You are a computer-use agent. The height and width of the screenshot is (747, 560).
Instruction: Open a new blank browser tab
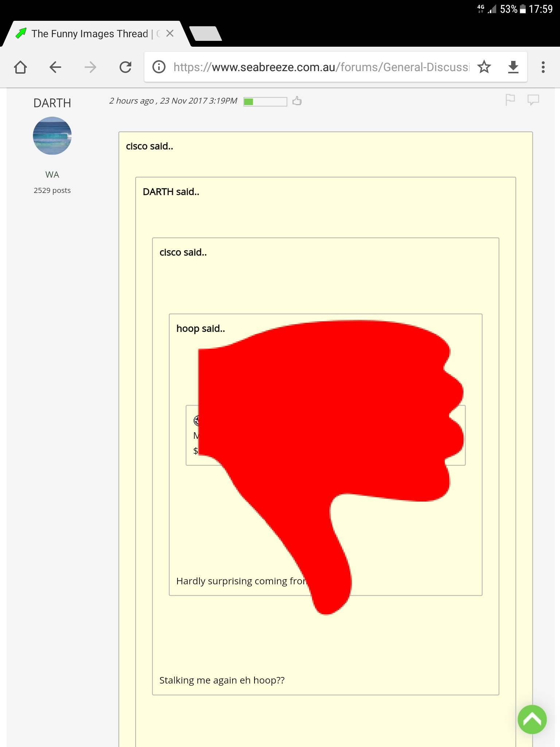(x=206, y=34)
